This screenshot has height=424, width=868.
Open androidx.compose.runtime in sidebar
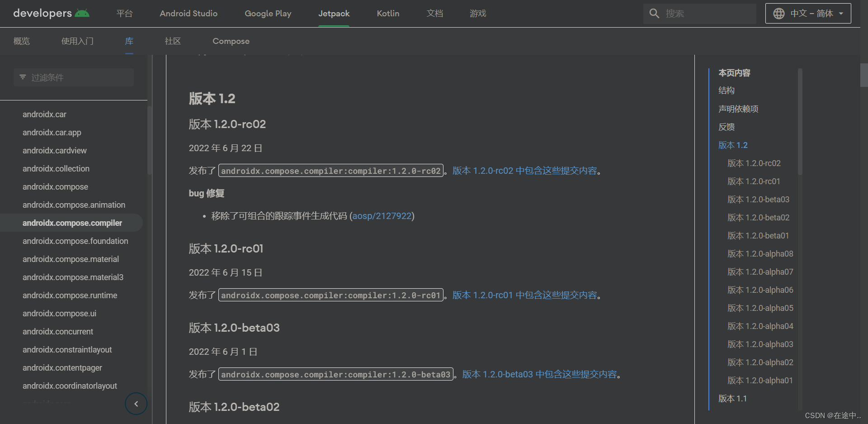pyautogui.click(x=70, y=295)
